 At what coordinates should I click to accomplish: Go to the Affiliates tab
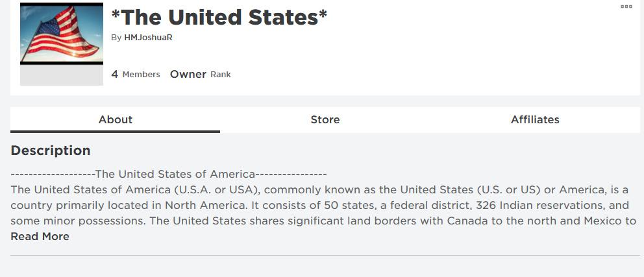[x=535, y=119]
